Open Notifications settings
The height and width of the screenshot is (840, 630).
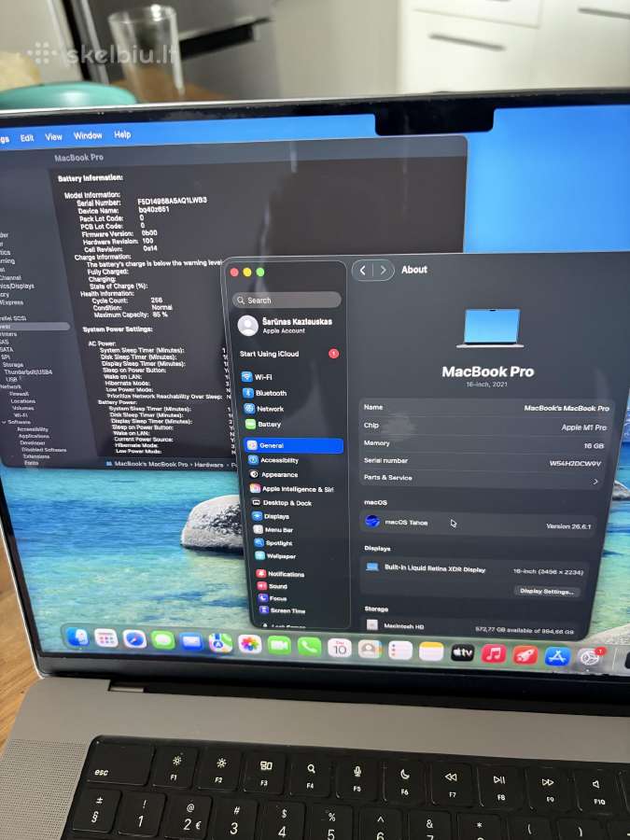[280, 574]
